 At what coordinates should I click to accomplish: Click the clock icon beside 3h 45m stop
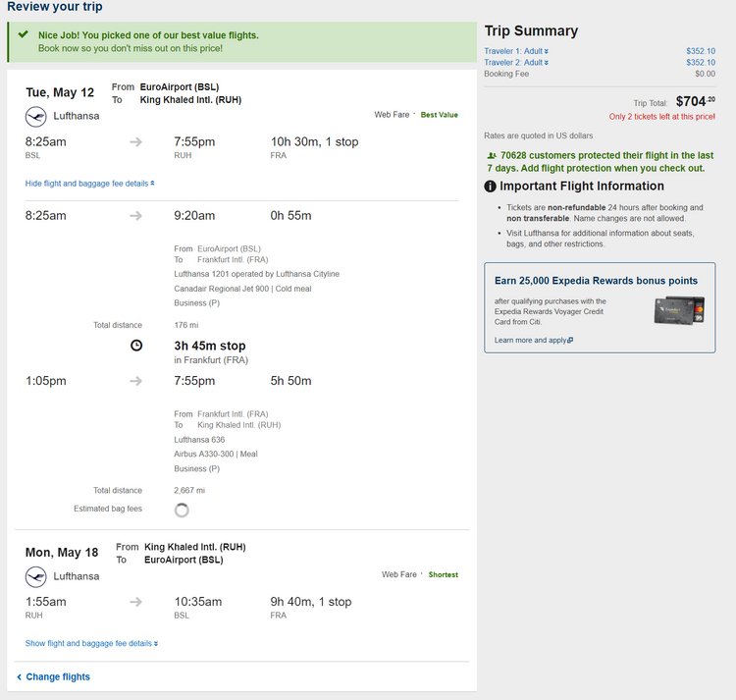point(136,346)
